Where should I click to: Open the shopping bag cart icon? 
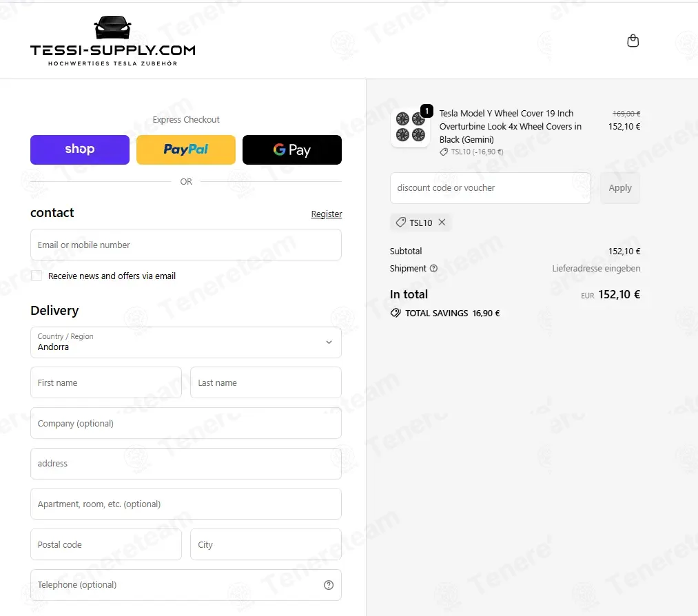pos(633,41)
